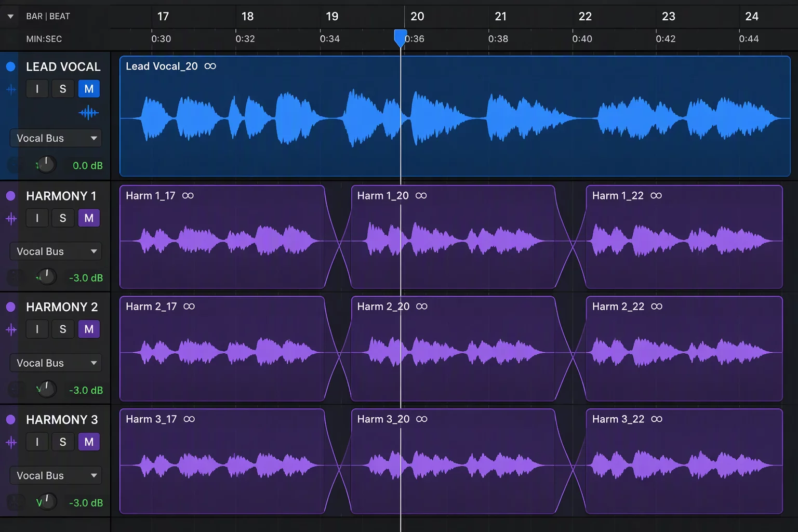Select the Lead Vocal 0.0 dB value

pos(88,166)
